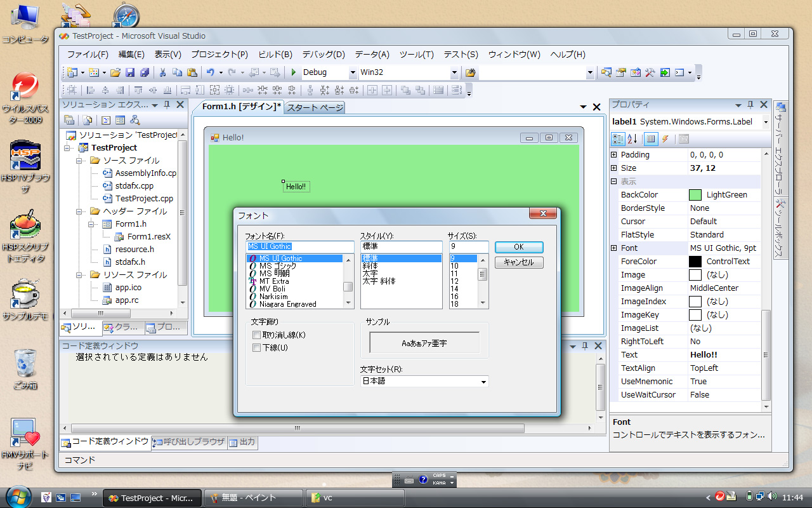Click the BackColor LightGreen swatch
The image size is (812, 508).
[x=695, y=195]
